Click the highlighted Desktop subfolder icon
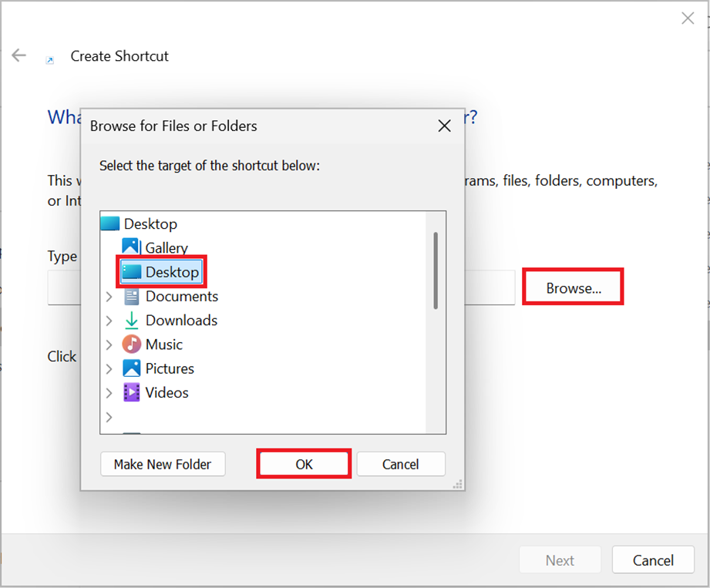This screenshot has width=710, height=588. [x=132, y=272]
